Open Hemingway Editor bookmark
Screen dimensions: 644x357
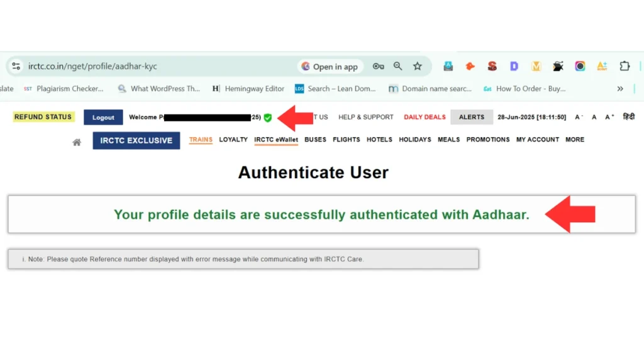[x=248, y=88]
